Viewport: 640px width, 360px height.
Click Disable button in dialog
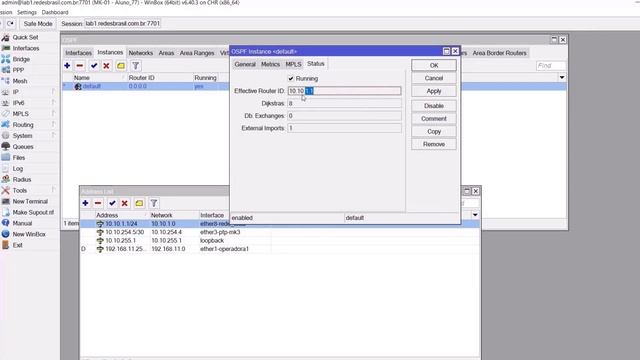pos(434,106)
